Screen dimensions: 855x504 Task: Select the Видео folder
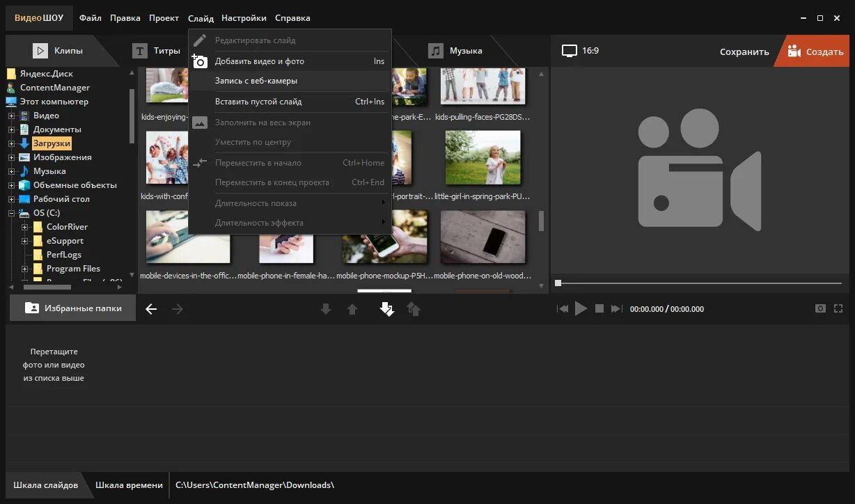coord(46,116)
